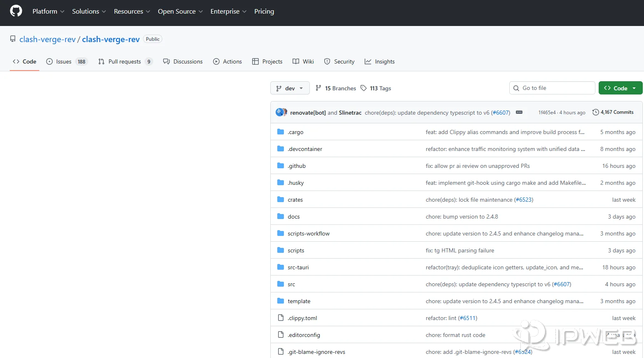The width and height of the screenshot is (644, 358).
Task: Click the commit history clock icon
Action: (x=595, y=112)
